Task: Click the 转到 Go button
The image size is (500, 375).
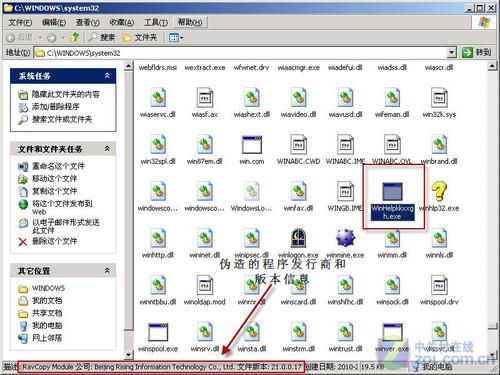Action: click(x=476, y=52)
